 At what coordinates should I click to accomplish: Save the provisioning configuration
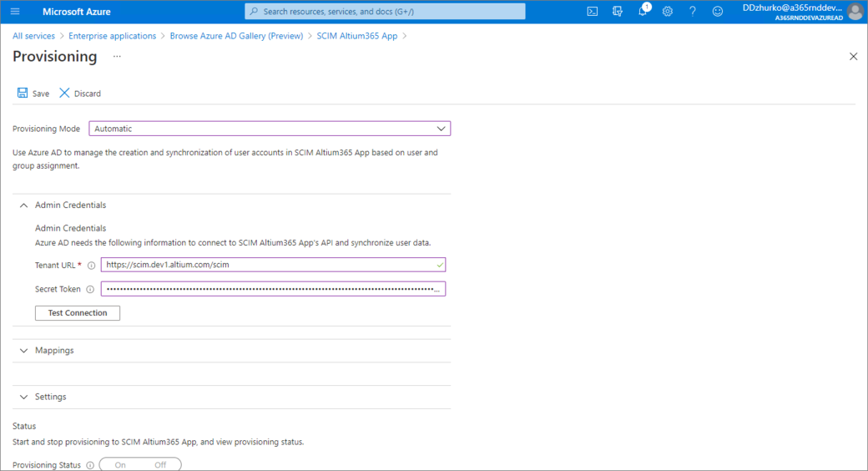coord(33,94)
